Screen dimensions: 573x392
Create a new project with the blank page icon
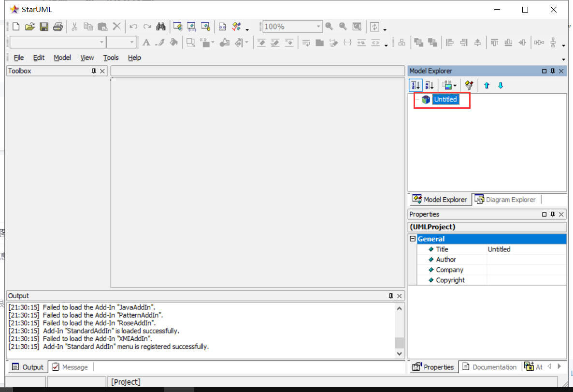tap(16, 27)
